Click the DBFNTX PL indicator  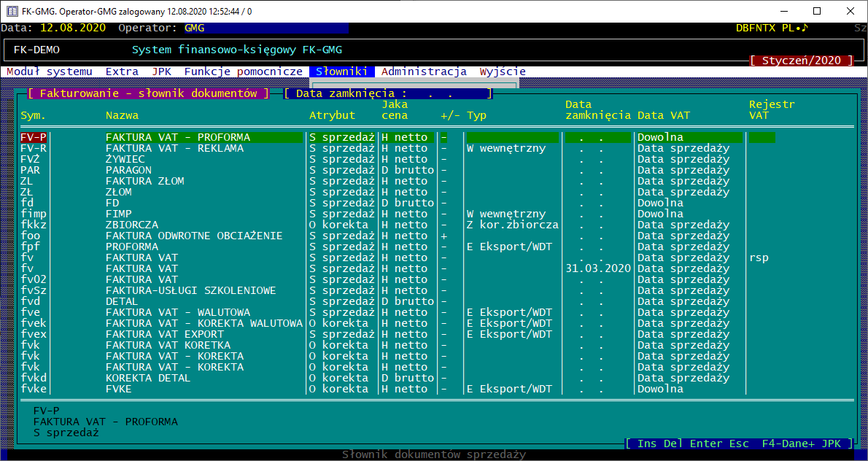click(x=772, y=28)
